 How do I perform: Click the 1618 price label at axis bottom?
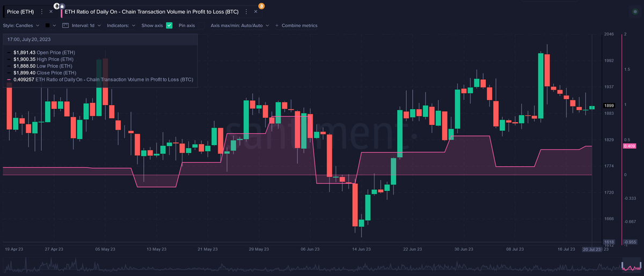pyautogui.click(x=609, y=242)
